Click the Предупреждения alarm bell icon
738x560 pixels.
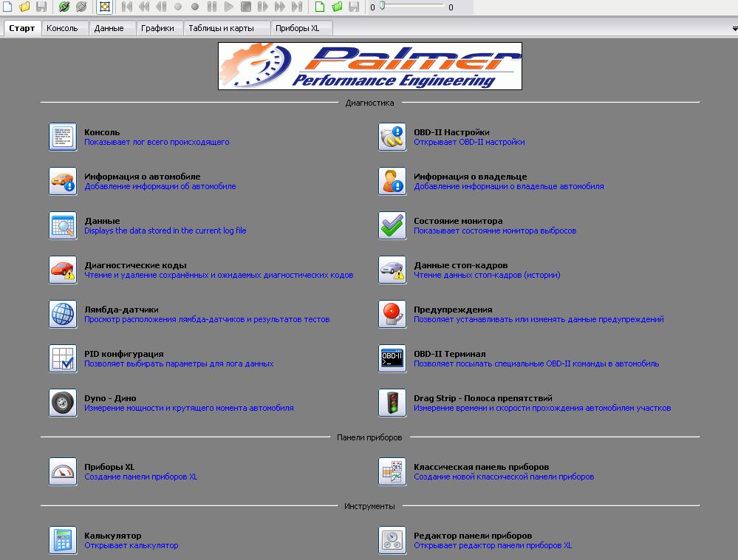coord(392,314)
